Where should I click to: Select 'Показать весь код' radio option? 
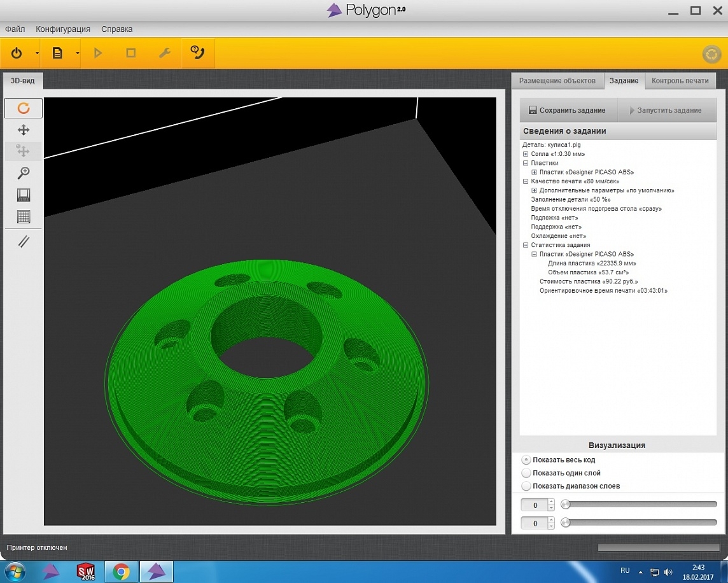(526, 460)
